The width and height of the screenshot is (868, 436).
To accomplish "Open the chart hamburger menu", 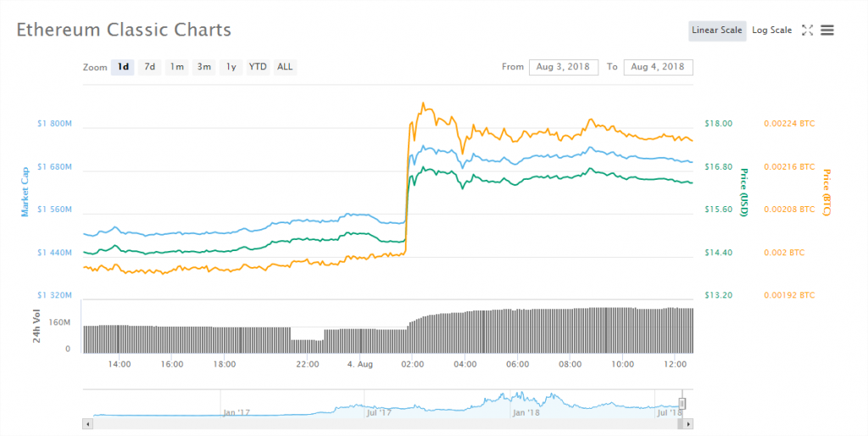I will click(x=827, y=31).
